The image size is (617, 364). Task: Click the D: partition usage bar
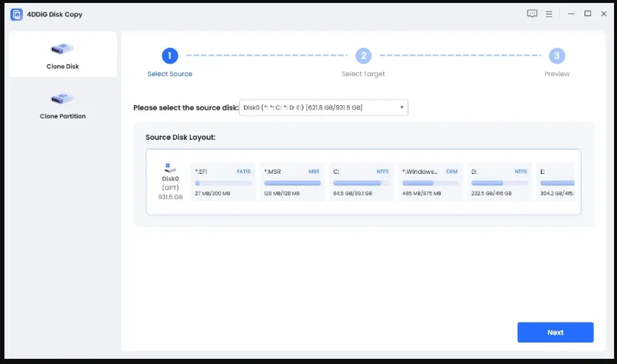pyautogui.click(x=499, y=183)
